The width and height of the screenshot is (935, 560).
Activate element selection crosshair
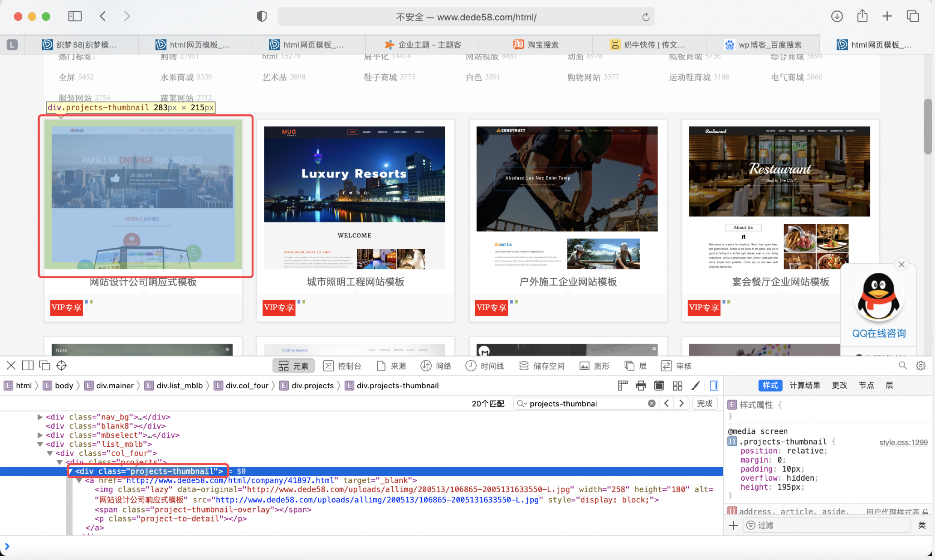[x=61, y=366]
